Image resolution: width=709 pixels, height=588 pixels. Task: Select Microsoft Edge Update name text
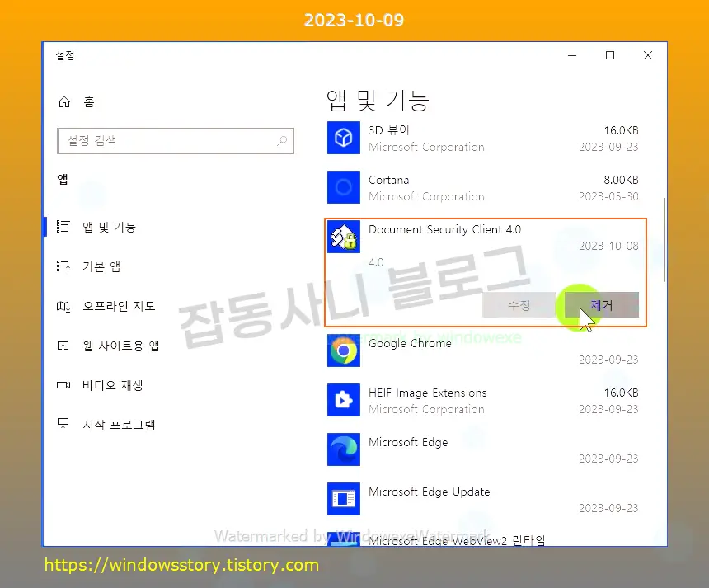click(429, 492)
